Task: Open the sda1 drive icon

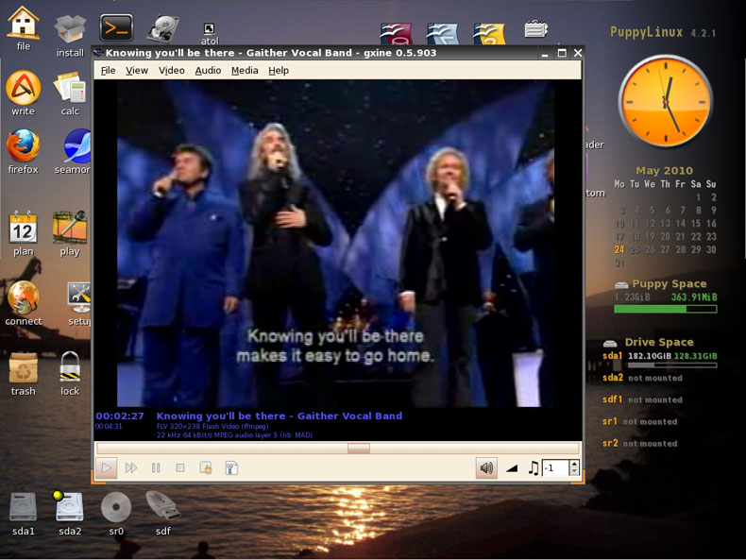Action: [23, 514]
